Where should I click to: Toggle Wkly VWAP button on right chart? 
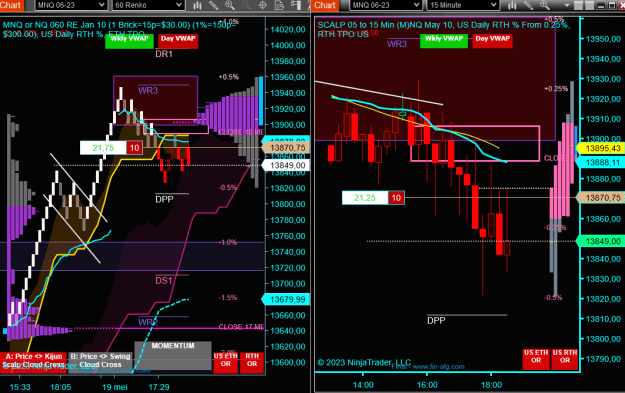[x=444, y=41]
